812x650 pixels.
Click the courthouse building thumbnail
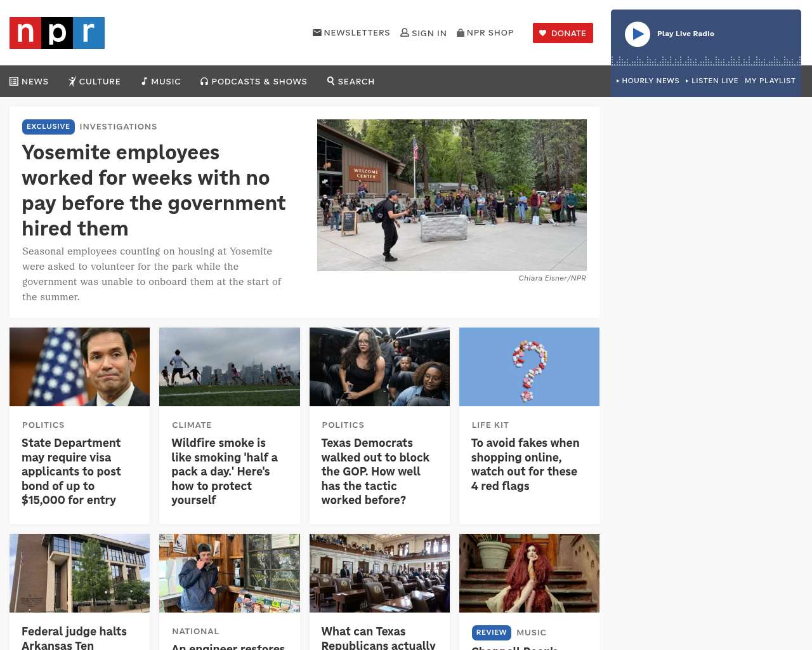coord(79,573)
